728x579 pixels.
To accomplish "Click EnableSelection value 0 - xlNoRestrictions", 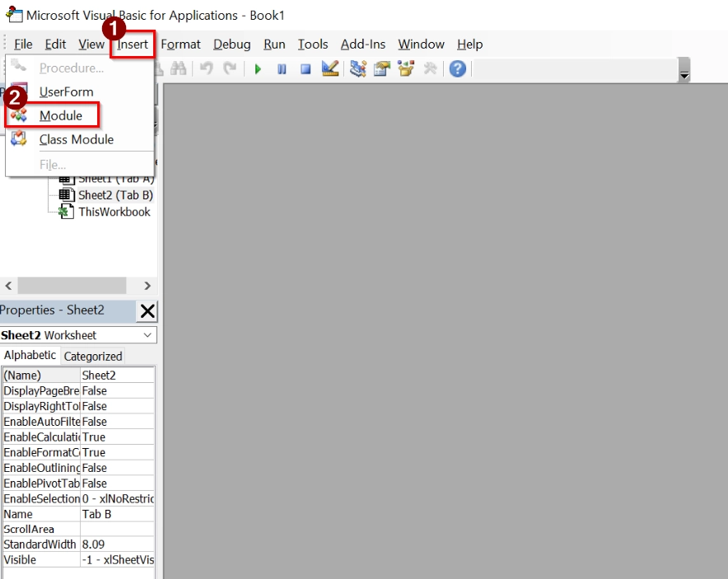I will click(118, 498).
